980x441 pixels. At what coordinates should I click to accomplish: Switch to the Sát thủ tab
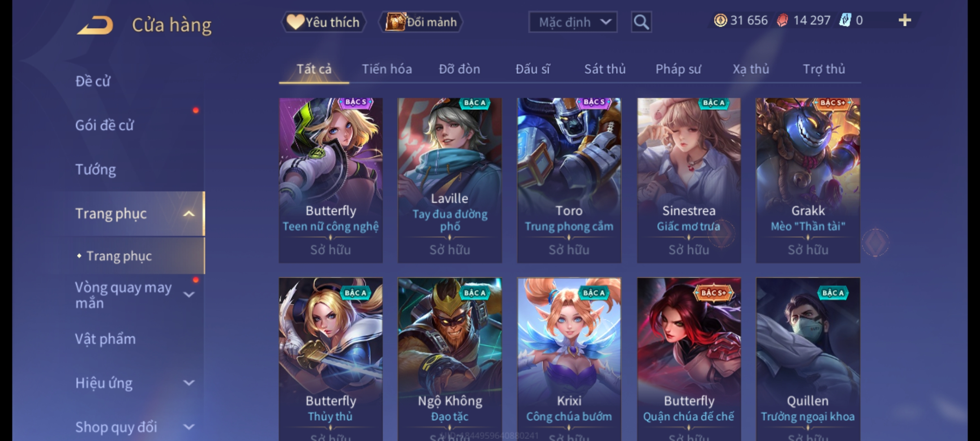[x=605, y=69]
